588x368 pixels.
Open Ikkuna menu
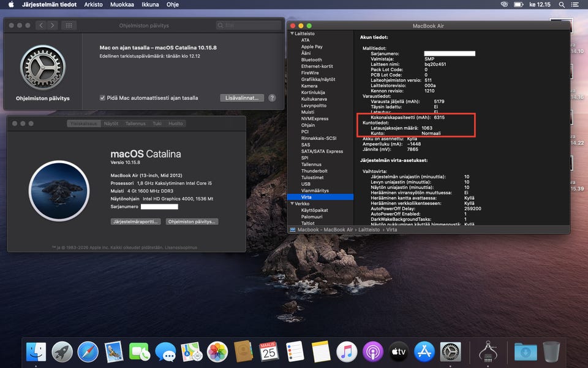click(150, 4)
